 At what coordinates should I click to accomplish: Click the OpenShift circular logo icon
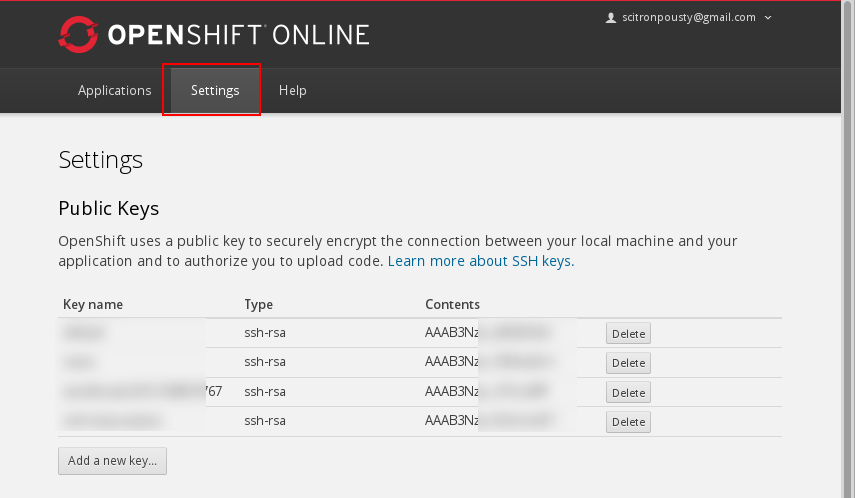[78, 35]
